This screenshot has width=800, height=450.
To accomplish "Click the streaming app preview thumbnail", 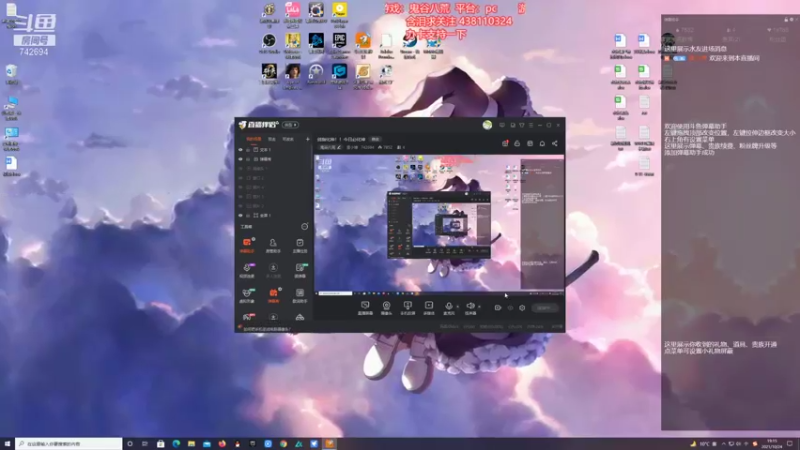I will (439, 224).
